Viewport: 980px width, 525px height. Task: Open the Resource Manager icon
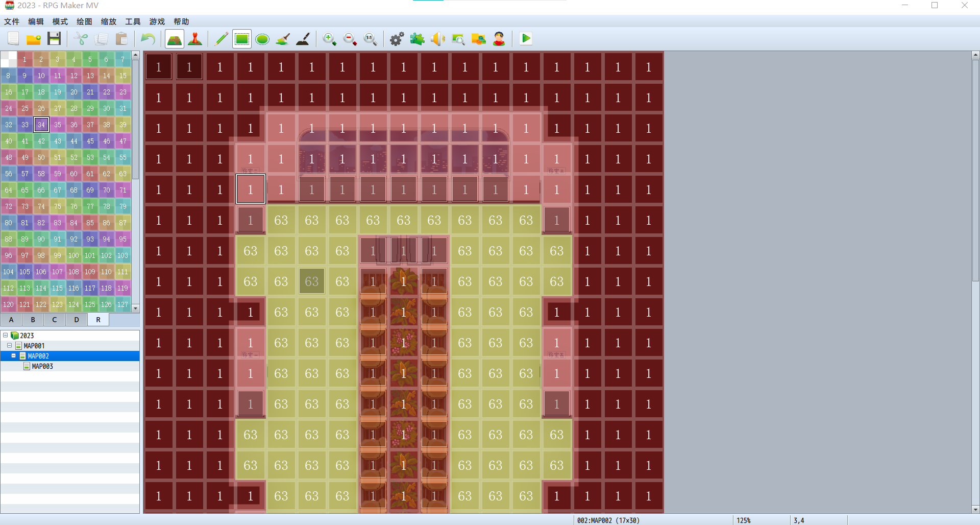[479, 39]
